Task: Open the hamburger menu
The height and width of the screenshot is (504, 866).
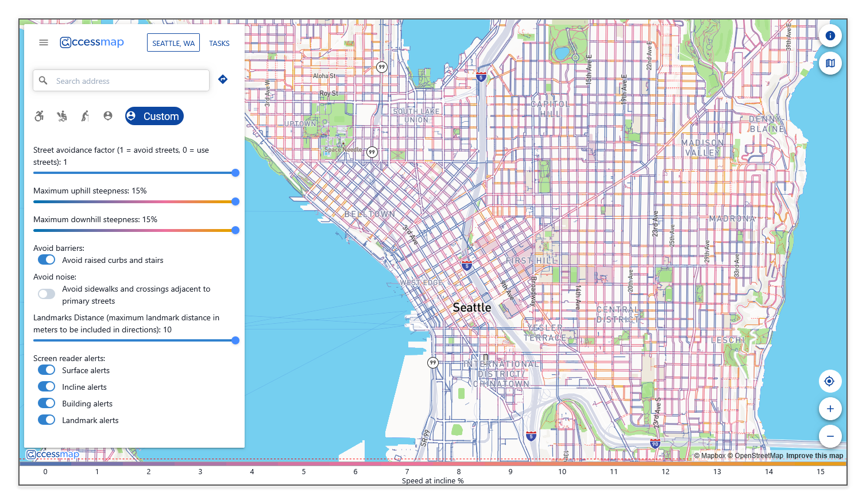Action: coord(44,42)
